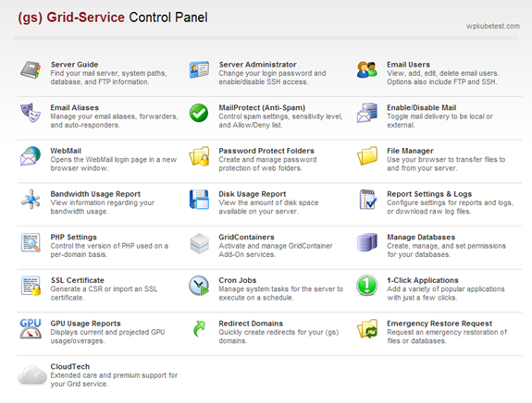Open the Bandwidth Usage Report link
This screenshot has height=403, width=532.
(95, 194)
